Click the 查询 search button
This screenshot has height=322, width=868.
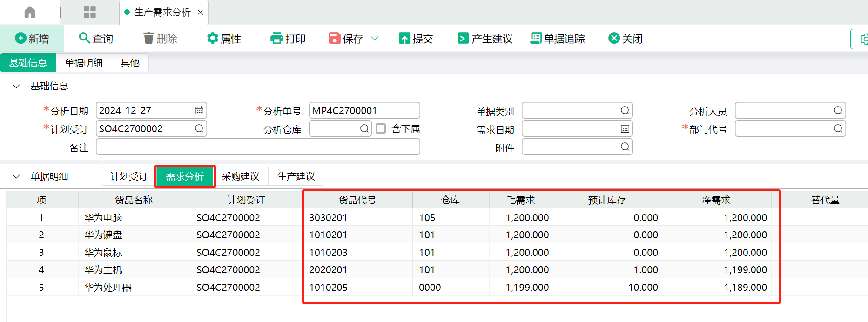[x=96, y=39]
